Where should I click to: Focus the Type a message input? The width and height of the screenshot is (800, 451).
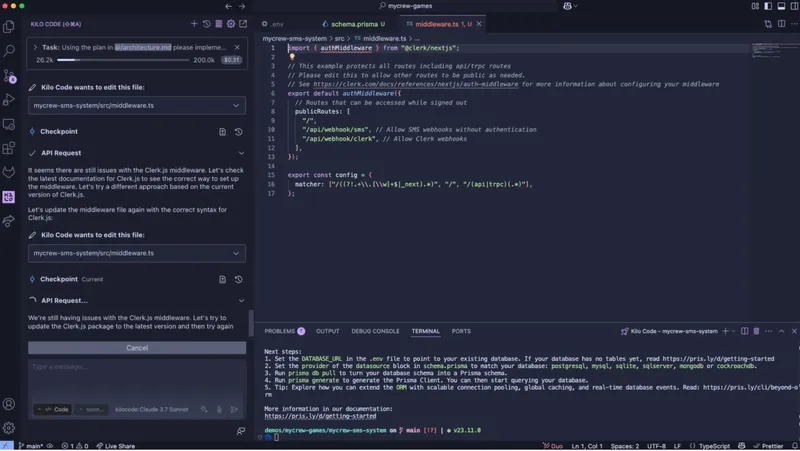(137, 380)
